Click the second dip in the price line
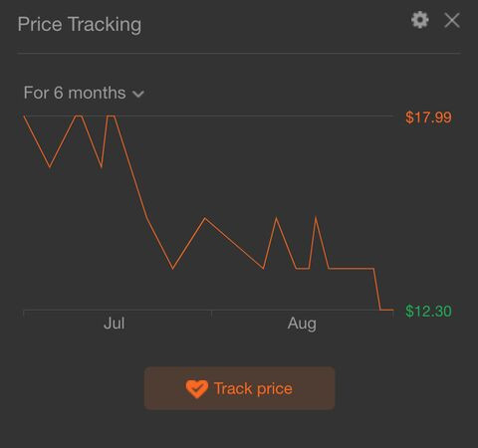This screenshot has width=478, height=448. tap(102, 167)
